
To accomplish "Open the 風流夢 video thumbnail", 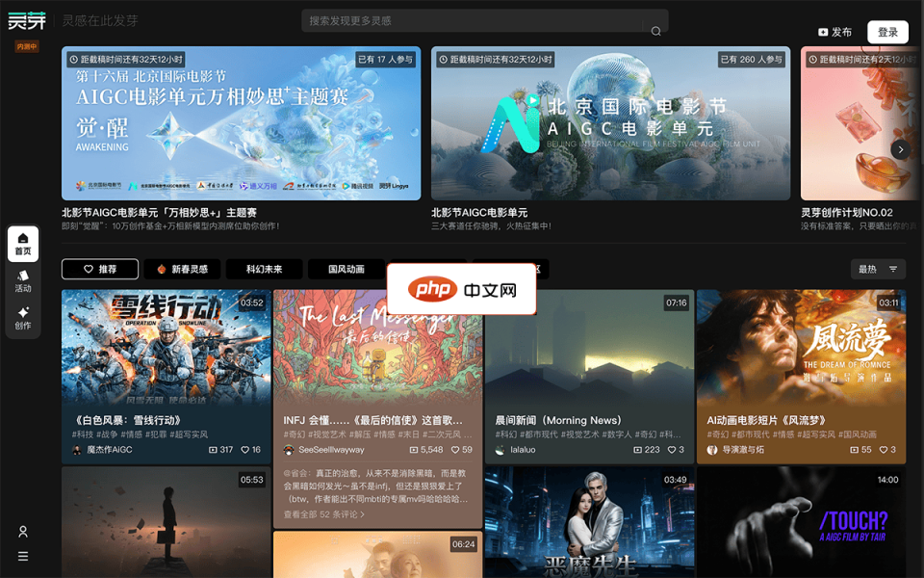I will coord(801,348).
